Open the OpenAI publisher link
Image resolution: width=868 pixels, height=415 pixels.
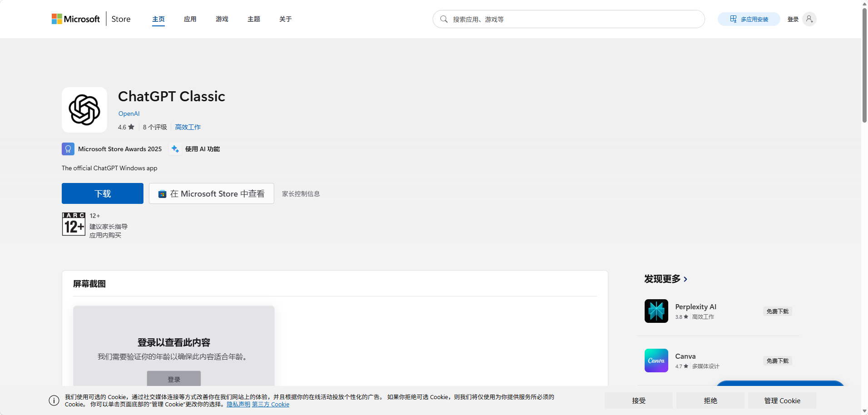pos(129,114)
